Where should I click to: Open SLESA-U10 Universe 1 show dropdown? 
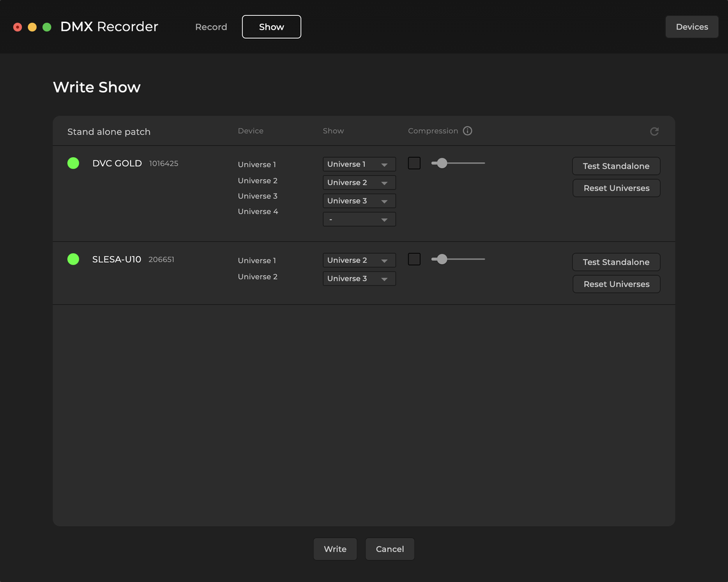(359, 260)
